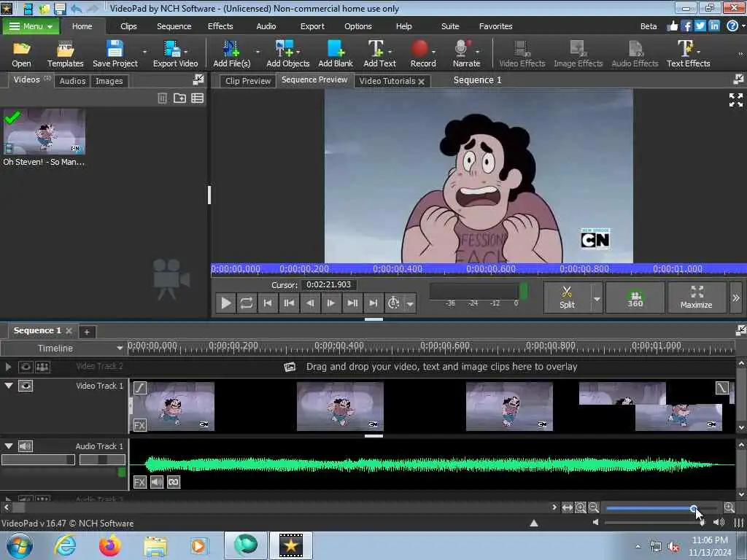Viewport: 747px width, 560px height.
Task: Click the Split scissors button
Action: (567, 297)
